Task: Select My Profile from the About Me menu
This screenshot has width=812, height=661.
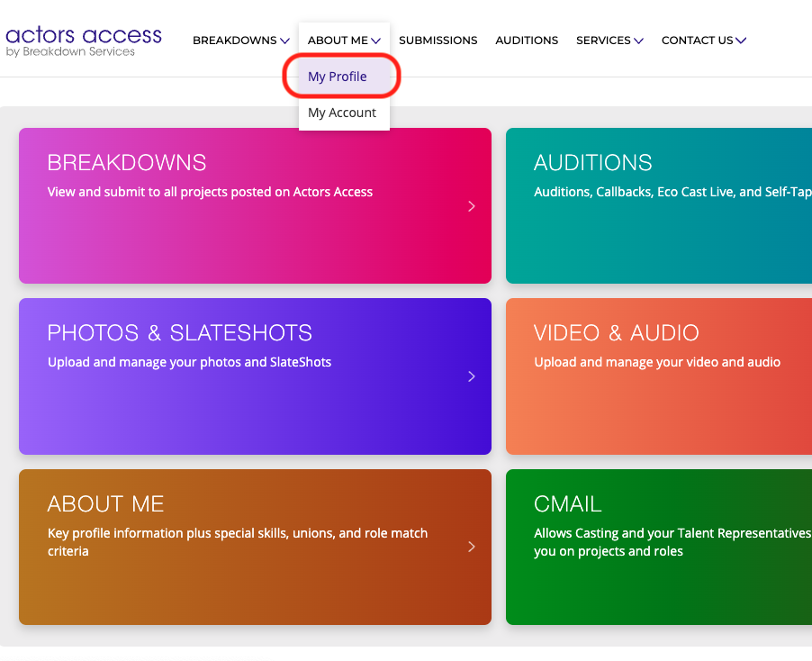Action: (344, 77)
